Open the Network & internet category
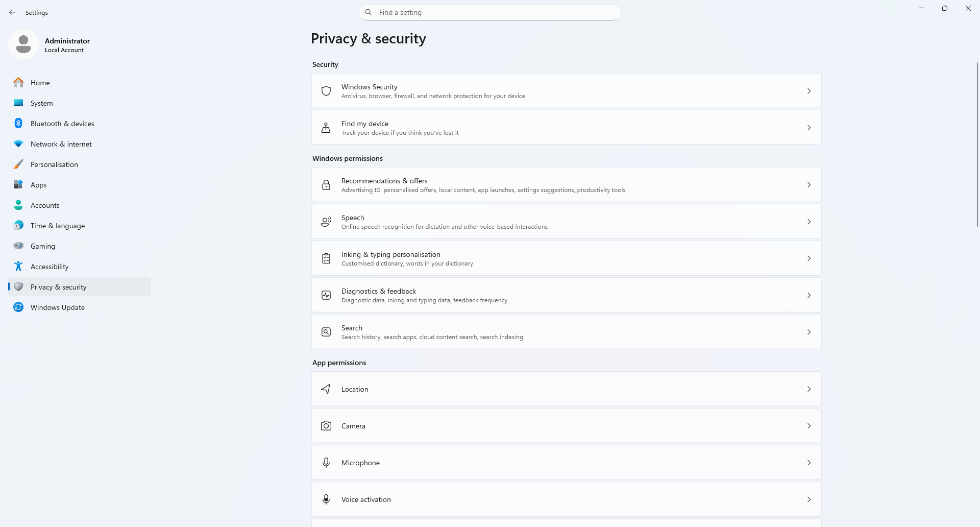The width and height of the screenshot is (980, 527). 61,144
